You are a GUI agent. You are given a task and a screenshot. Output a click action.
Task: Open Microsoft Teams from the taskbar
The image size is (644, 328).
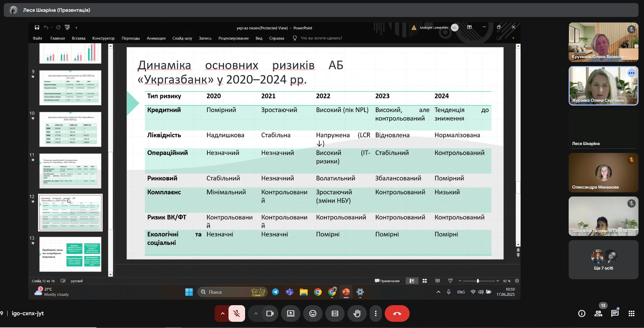coord(289,292)
